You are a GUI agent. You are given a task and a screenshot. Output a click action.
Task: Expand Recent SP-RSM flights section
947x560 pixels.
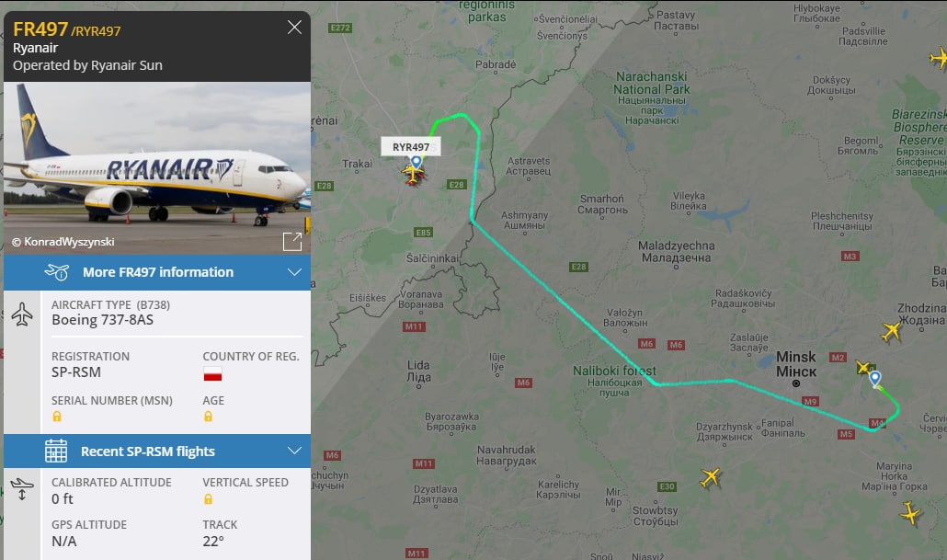[157, 451]
